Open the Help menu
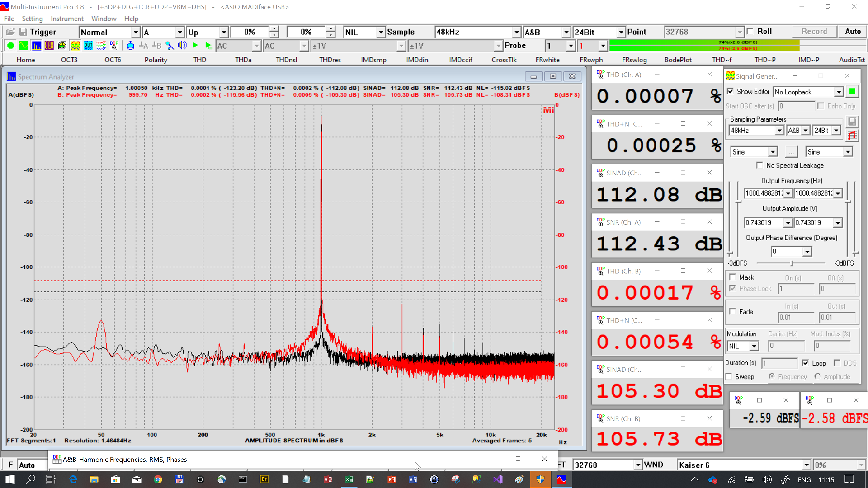This screenshot has height=488, width=868. [131, 19]
